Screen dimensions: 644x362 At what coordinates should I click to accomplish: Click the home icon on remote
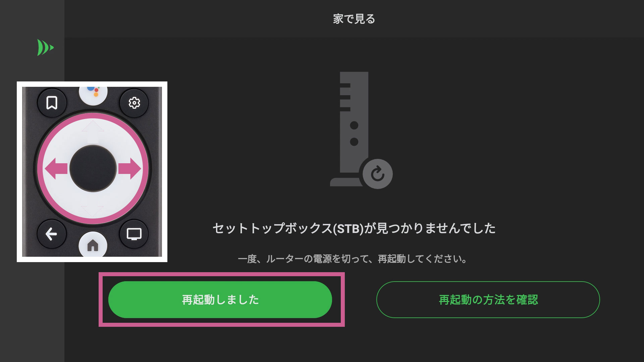coord(93,245)
